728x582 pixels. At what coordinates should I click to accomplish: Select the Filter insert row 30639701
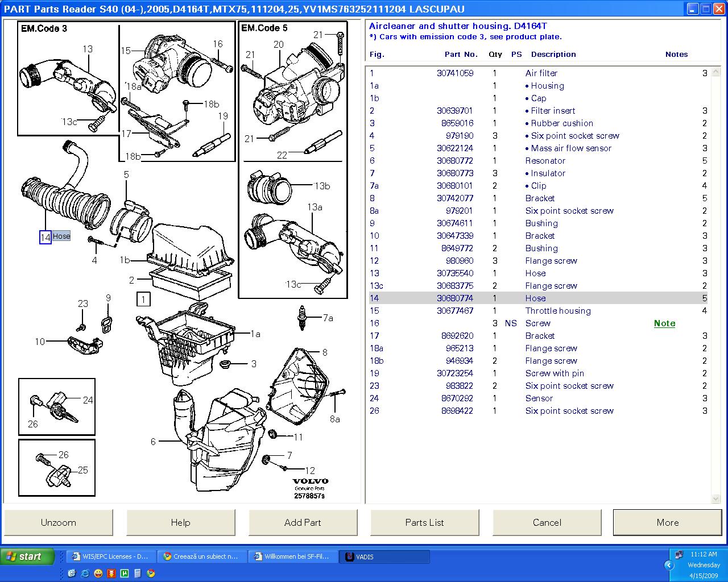point(538,111)
